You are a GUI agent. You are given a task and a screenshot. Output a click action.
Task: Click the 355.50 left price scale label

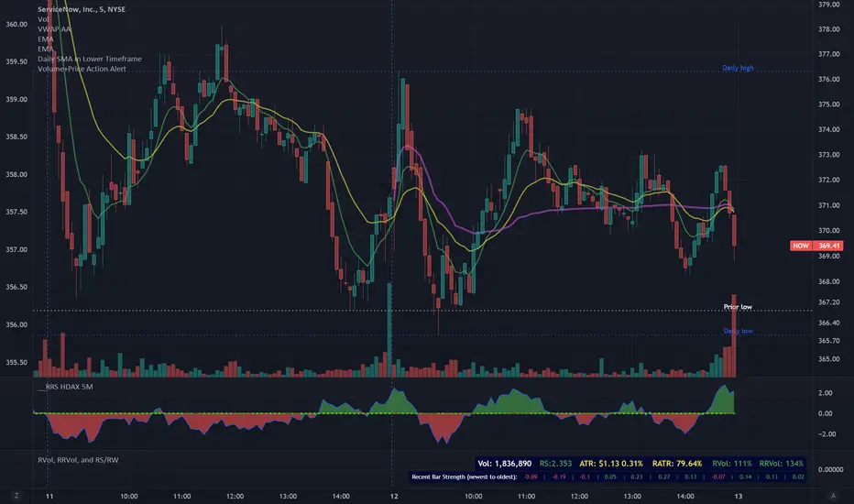(16, 362)
